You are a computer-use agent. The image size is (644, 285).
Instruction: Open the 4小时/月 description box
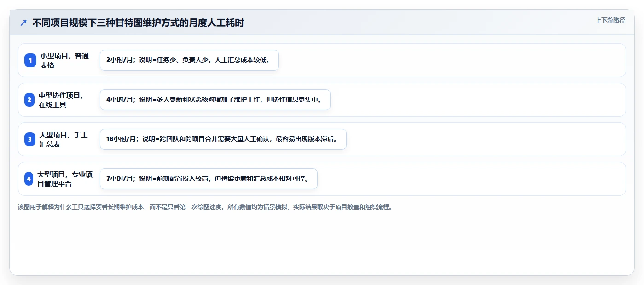[215, 100]
